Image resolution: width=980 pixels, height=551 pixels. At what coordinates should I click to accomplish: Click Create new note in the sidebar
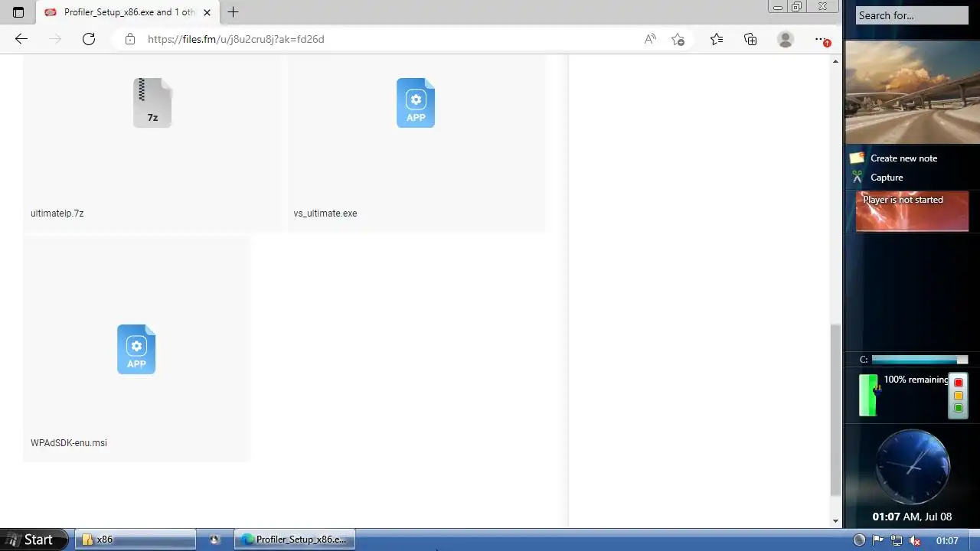point(903,158)
